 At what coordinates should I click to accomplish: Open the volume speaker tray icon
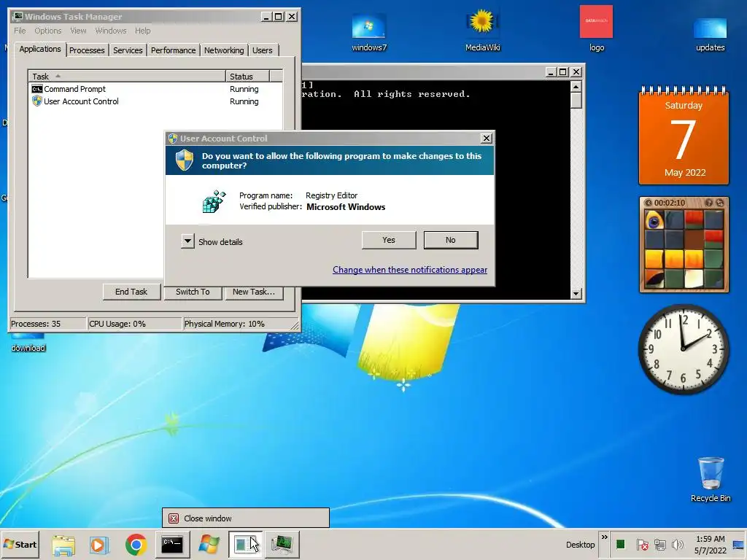tap(677, 544)
